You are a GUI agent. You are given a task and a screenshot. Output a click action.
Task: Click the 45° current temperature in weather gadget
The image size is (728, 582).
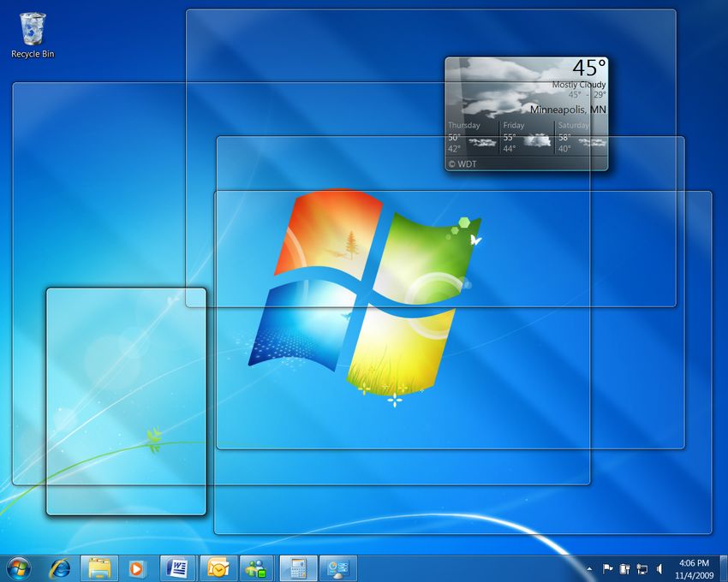point(589,68)
